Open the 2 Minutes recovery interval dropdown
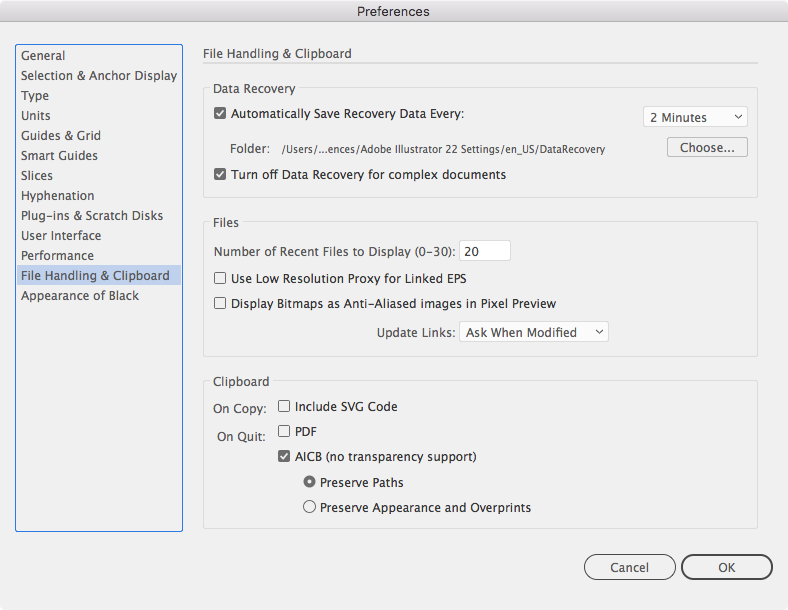This screenshot has height=610, width=788. pos(695,117)
